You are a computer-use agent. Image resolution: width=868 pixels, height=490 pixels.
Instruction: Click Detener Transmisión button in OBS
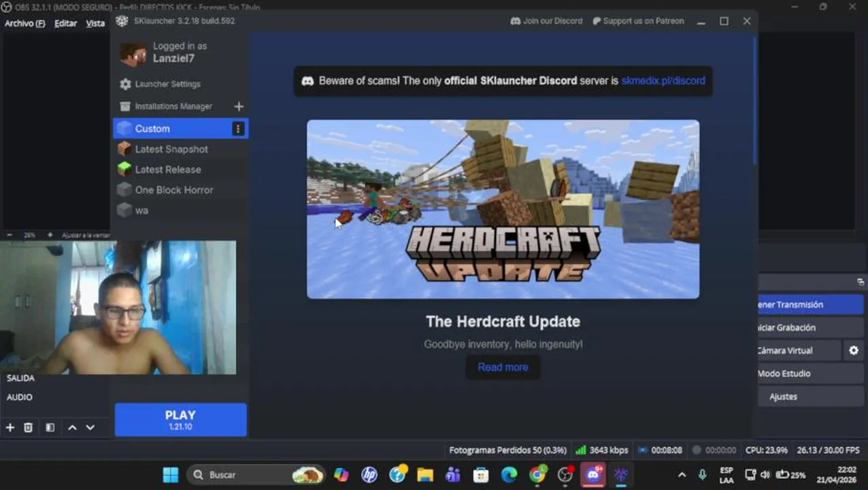pyautogui.click(x=811, y=305)
